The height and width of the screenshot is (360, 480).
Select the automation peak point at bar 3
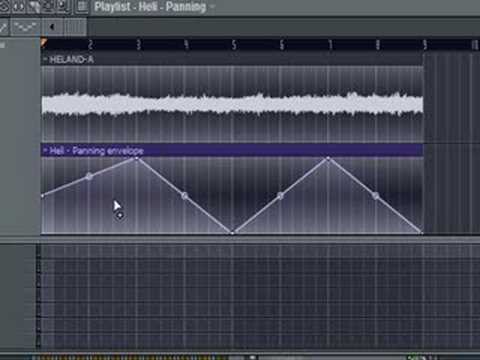[x=137, y=158]
